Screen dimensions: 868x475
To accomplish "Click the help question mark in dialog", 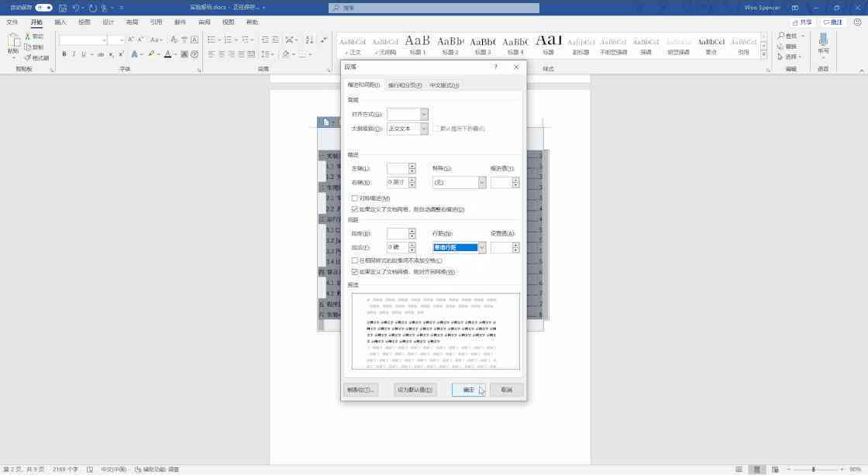I will [x=496, y=67].
